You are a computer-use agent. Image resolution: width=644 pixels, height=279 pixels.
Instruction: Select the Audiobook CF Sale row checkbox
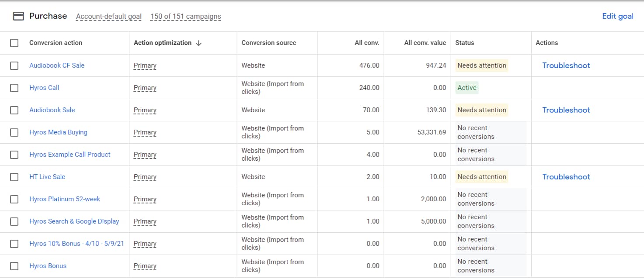click(x=14, y=65)
